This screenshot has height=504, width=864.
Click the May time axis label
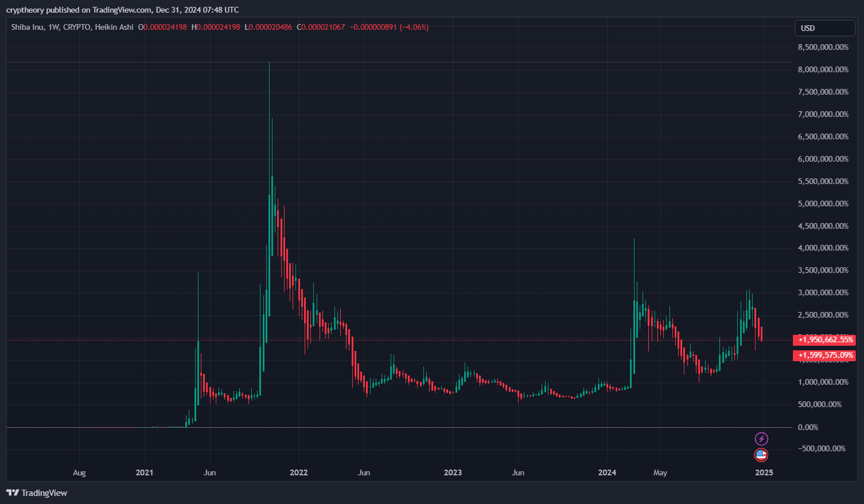click(660, 473)
